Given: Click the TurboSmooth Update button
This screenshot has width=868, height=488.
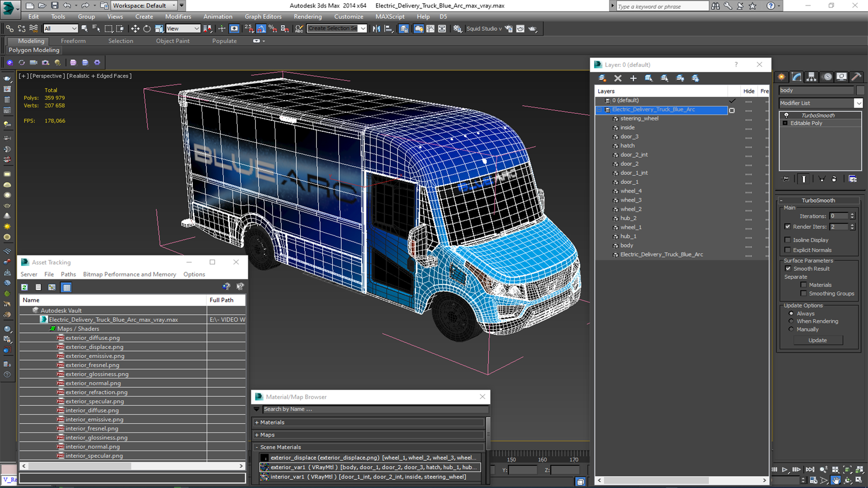Looking at the screenshot, I should tap(817, 340).
